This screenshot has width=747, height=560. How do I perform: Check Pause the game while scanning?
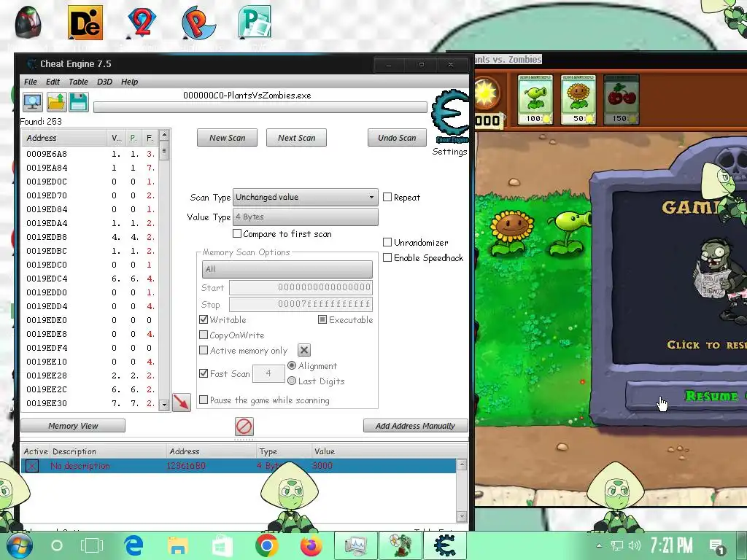pyautogui.click(x=204, y=400)
